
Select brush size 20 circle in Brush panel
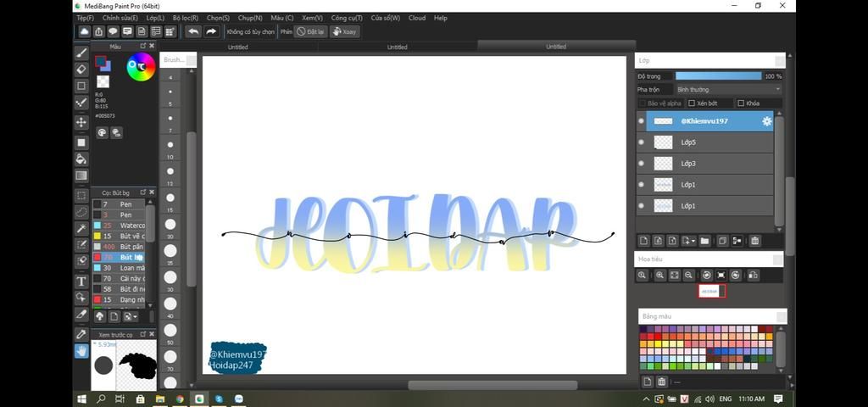click(170, 224)
